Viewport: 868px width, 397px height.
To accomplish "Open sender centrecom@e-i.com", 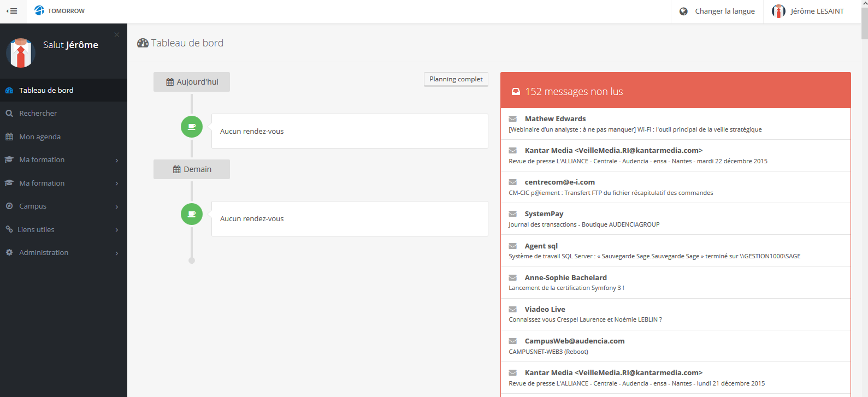I will click(x=560, y=182).
